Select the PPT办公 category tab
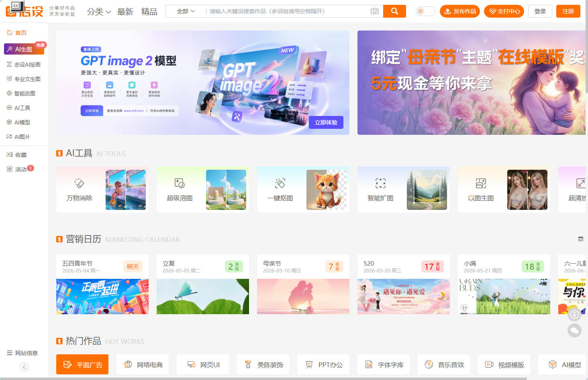 [x=323, y=364]
